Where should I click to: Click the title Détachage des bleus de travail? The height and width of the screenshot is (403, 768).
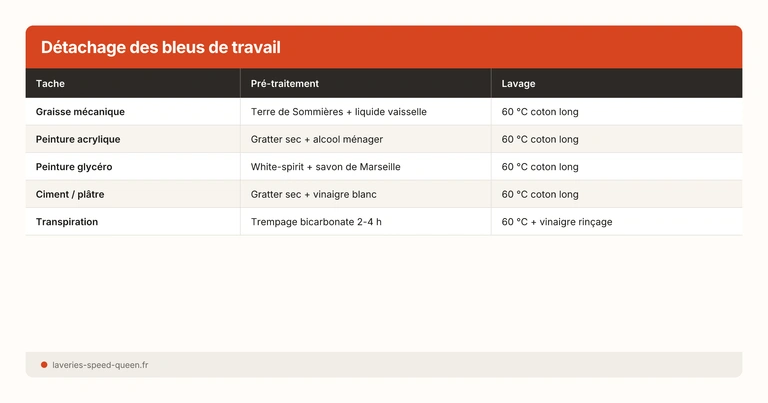click(160, 48)
